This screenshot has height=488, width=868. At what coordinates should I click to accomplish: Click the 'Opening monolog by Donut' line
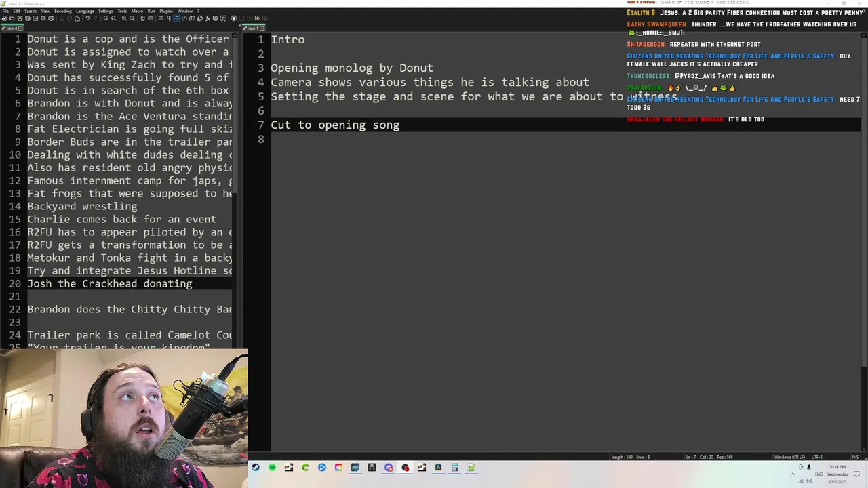(x=351, y=68)
